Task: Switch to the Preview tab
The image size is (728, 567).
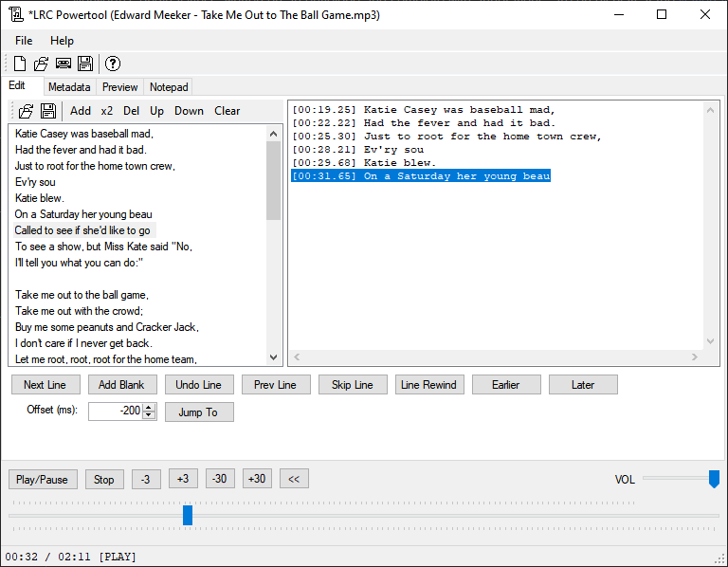Action: click(119, 87)
